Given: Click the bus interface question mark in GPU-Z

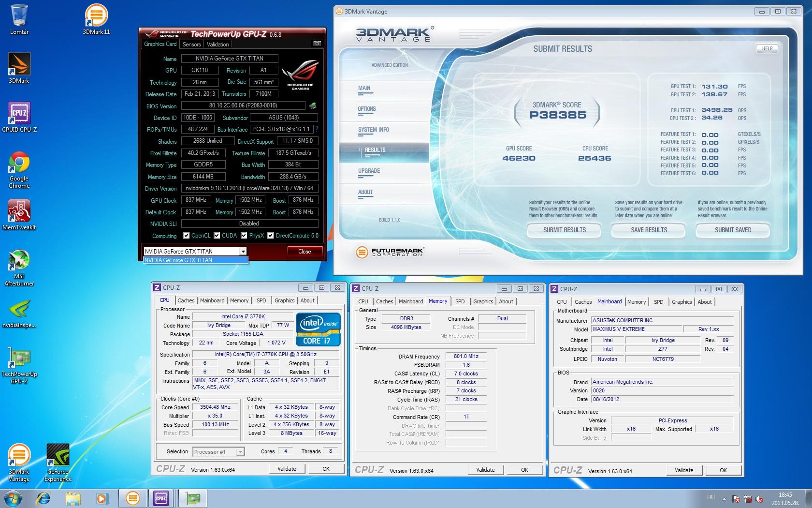Looking at the screenshot, I should [317, 129].
